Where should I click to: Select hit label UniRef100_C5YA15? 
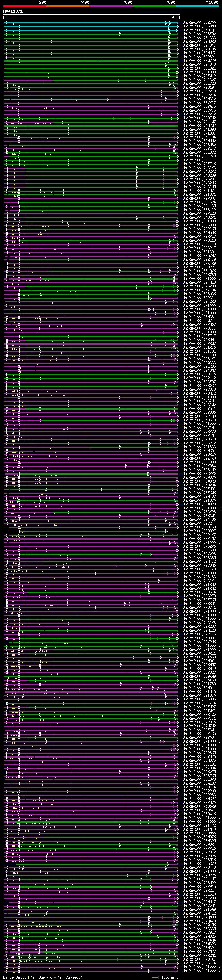(x=199, y=106)
